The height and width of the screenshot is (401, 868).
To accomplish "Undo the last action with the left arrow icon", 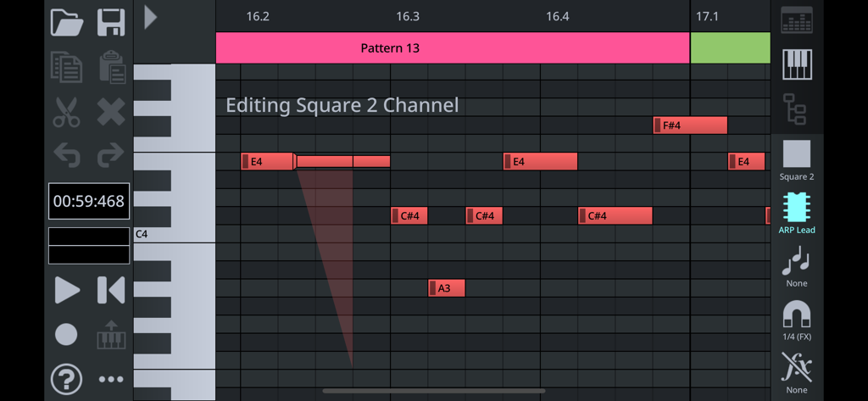I will pos(66,156).
